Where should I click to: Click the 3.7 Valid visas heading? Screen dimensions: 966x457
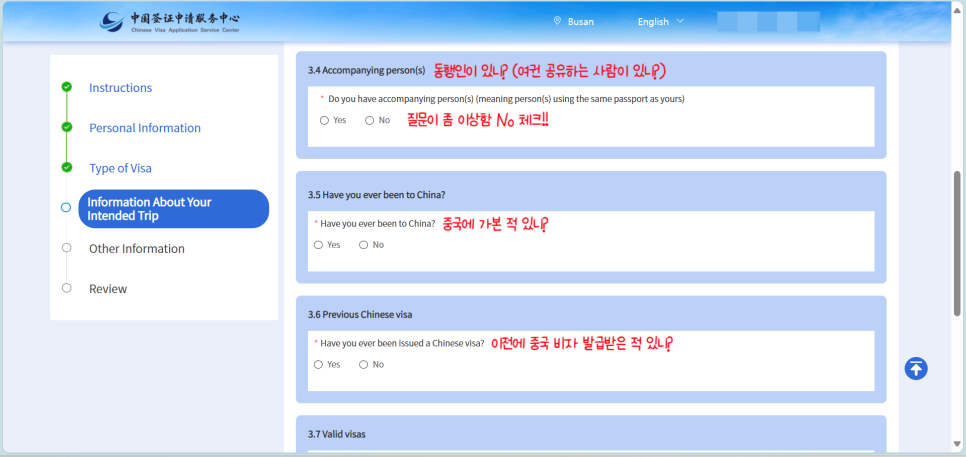[336, 434]
